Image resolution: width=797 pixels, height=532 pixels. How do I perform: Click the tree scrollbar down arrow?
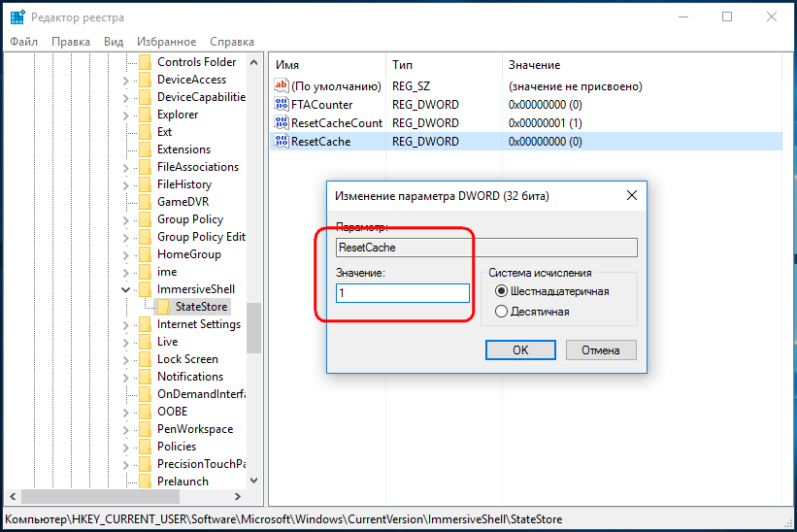[x=253, y=481]
